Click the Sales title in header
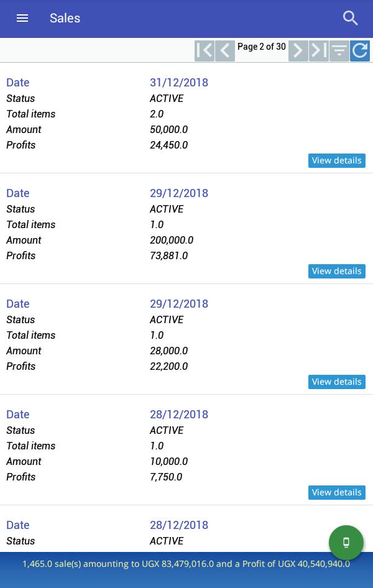 coord(65,18)
